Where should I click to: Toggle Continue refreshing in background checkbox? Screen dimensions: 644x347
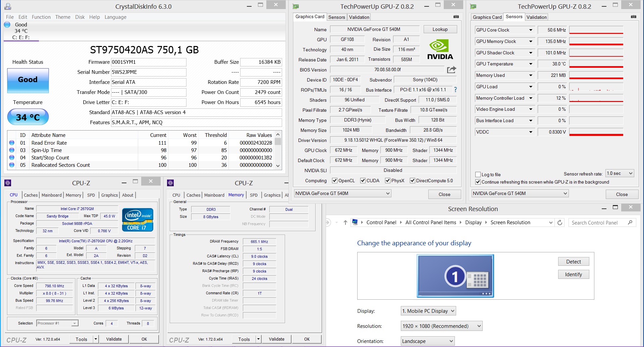pyautogui.click(x=478, y=182)
